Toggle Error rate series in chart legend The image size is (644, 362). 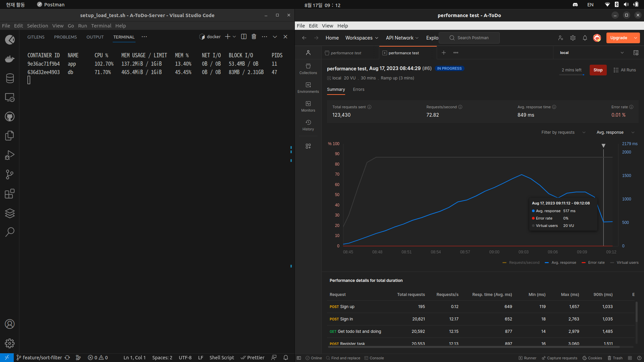(593, 262)
